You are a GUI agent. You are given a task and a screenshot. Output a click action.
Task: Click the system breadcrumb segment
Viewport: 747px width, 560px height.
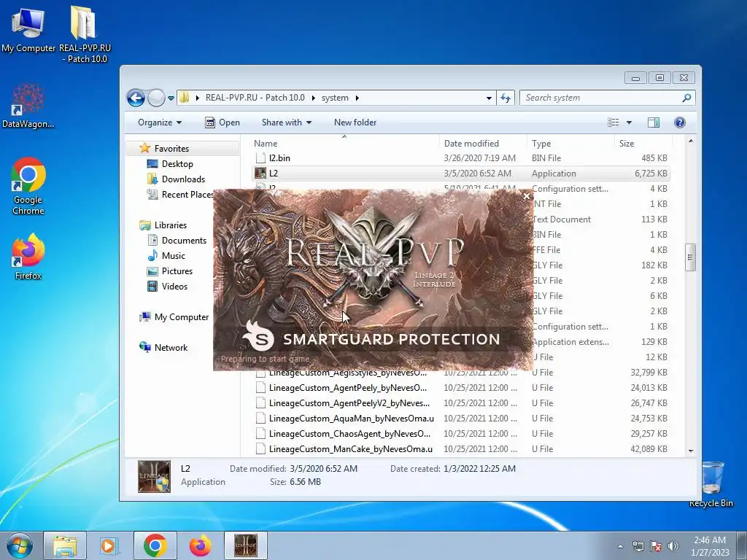coord(335,98)
